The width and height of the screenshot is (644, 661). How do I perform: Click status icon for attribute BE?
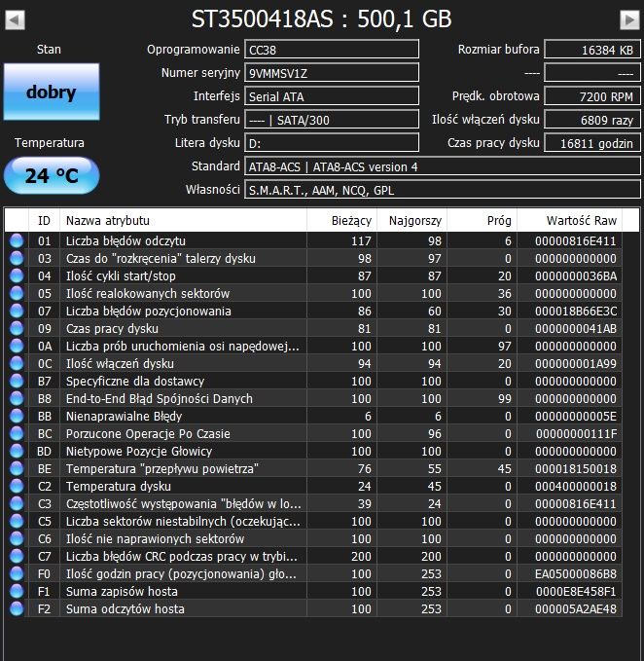[x=17, y=468]
